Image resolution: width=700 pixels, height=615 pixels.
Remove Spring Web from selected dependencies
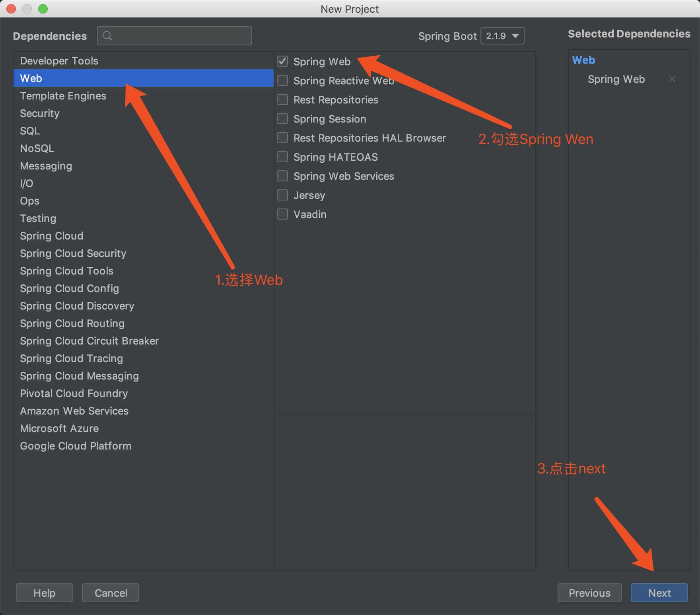click(x=672, y=79)
